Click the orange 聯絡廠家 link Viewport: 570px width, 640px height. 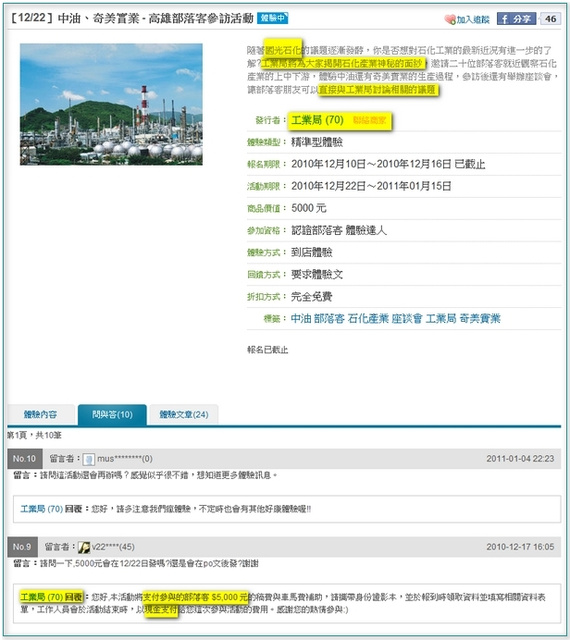click(x=369, y=120)
